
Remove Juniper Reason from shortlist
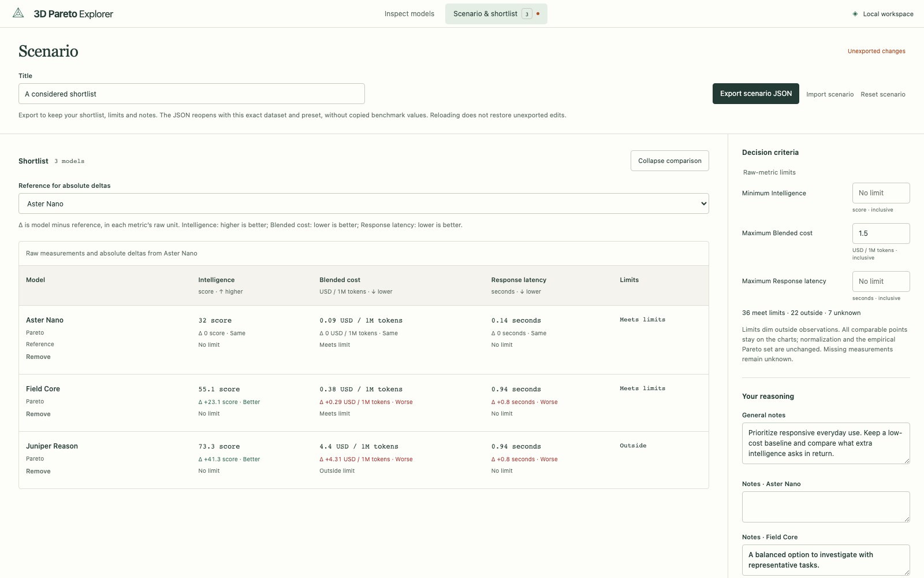point(38,471)
